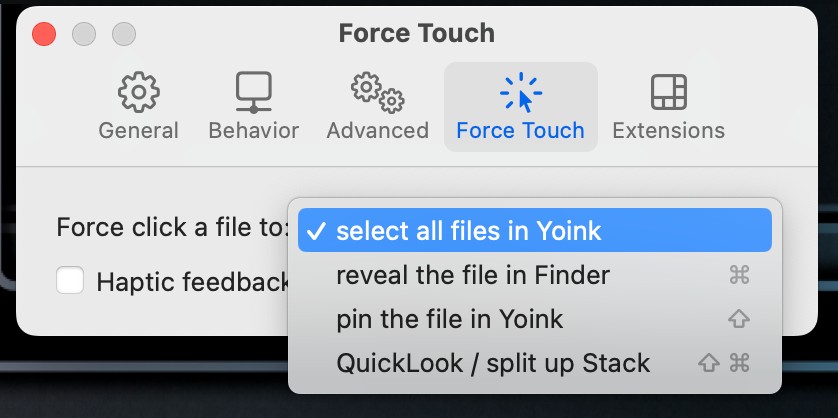Click the gray zoom window button
Screen dimensions: 838x418
(x=123, y=33)
